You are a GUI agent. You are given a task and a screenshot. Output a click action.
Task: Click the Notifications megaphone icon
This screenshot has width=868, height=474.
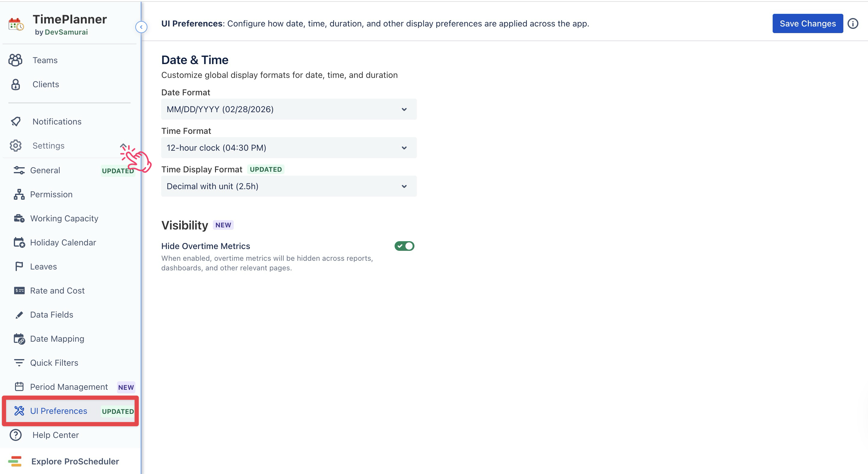coord(16,122)
